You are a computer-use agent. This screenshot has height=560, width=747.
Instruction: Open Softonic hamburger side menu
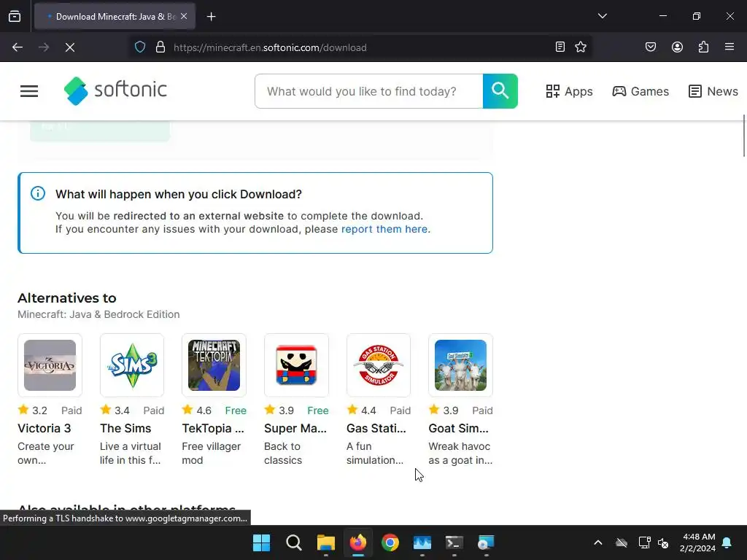pyautogui.click(x=29, y=91)
